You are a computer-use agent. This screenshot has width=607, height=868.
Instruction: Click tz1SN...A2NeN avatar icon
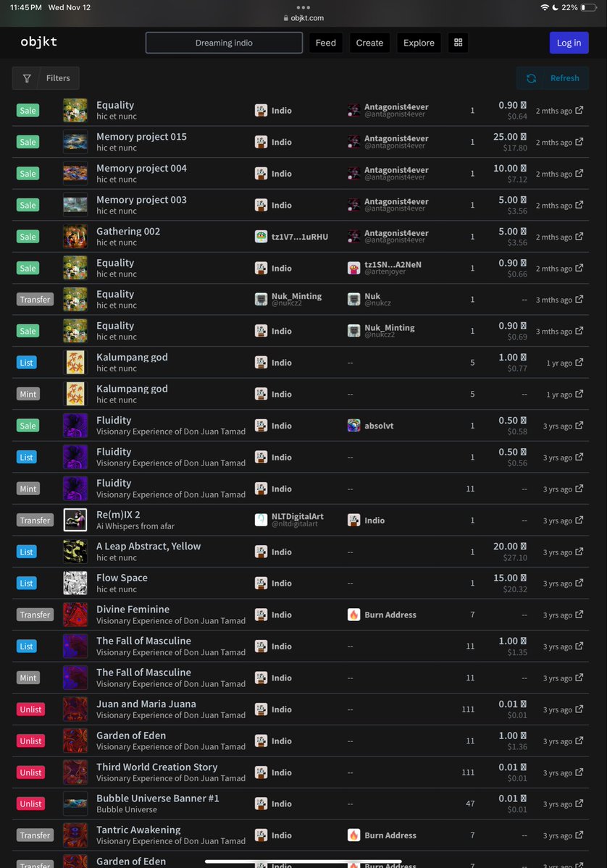[x=354, y=268]
